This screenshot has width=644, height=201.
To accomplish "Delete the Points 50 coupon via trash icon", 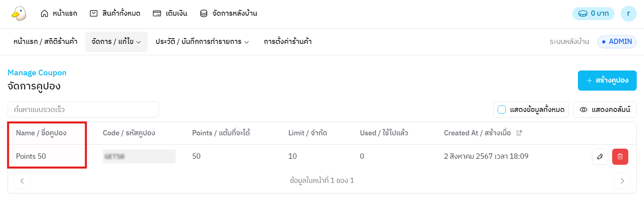I will coord(620,157).
